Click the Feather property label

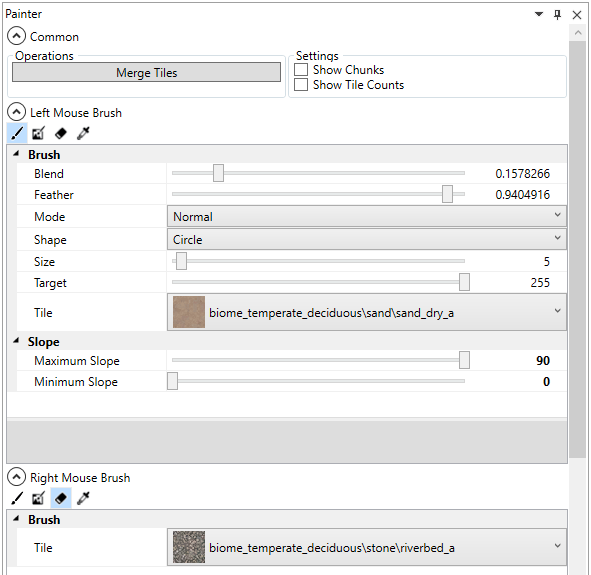click(54, 195)
